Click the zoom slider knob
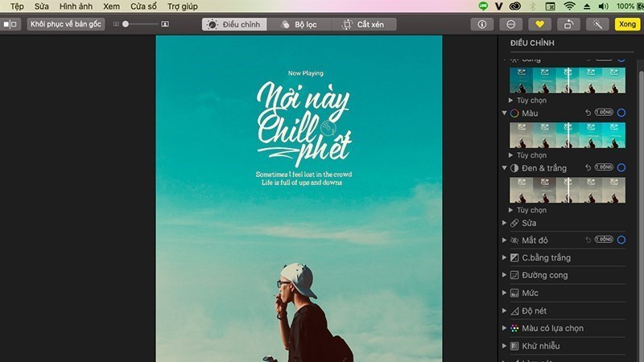Screen dimensions: 644x362 (x=126, y=24)
